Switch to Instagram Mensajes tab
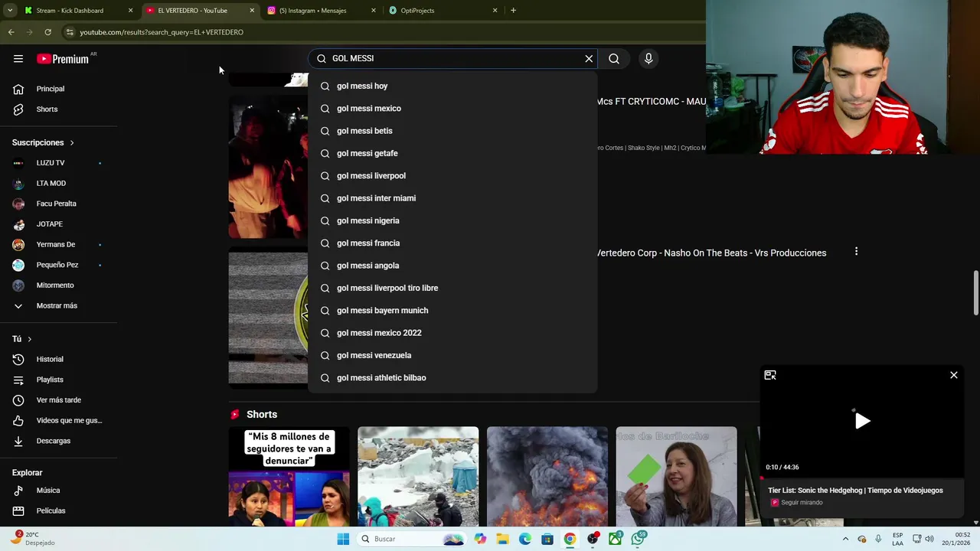This screenshot has height=551, width=980. pyautogui.click(x=312, y=11)
